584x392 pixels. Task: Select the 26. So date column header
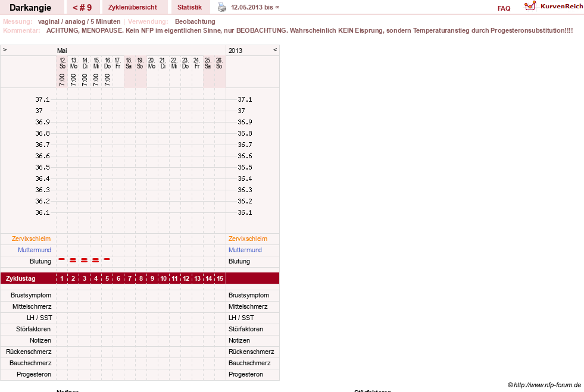(x=220, y=63)
